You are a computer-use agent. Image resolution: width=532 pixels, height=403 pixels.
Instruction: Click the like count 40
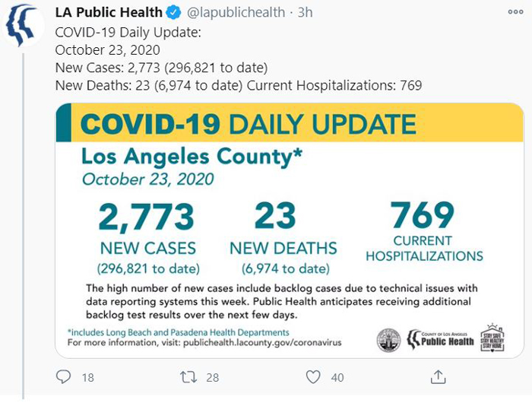[x=337, y=378]
